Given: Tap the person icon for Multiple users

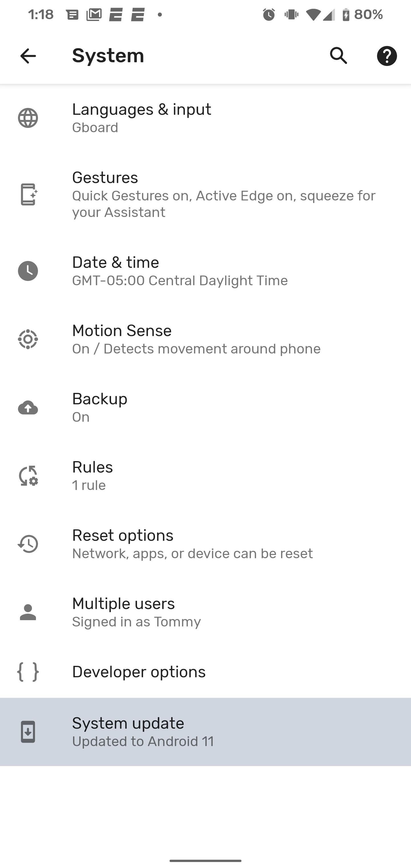Looking at the screenshot, I should (x=28, y=612).
